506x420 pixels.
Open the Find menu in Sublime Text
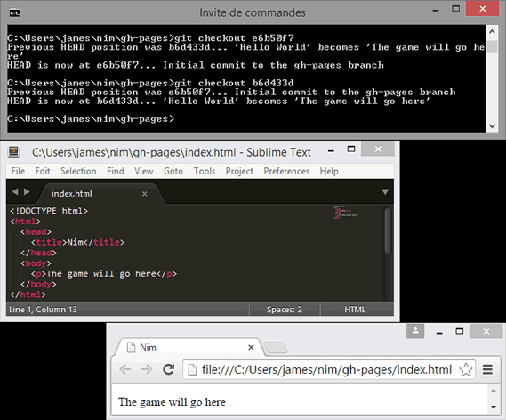click(116, 171)
